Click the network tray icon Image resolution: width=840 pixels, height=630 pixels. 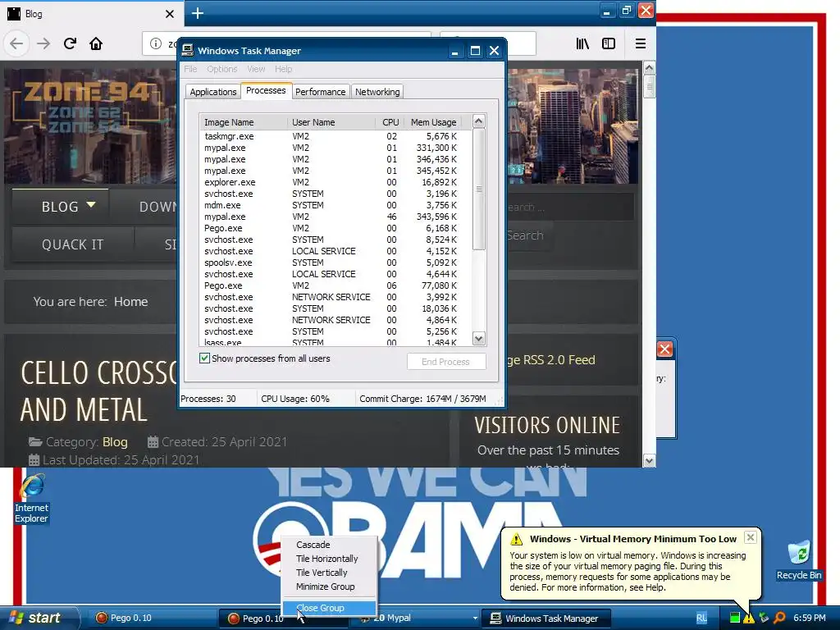pos(764,618)
